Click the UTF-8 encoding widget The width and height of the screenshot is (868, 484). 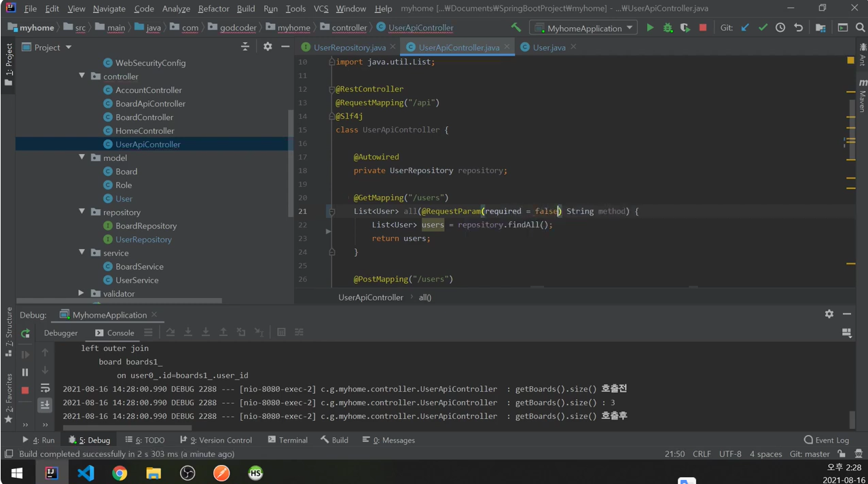click(x=730, y=453)
